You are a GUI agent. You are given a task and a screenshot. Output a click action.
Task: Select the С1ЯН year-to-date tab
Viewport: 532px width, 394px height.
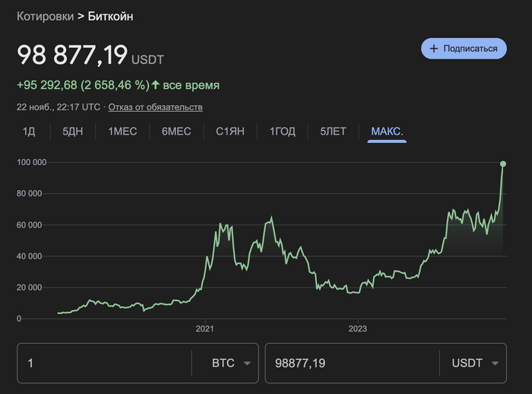tap(230, 132)
